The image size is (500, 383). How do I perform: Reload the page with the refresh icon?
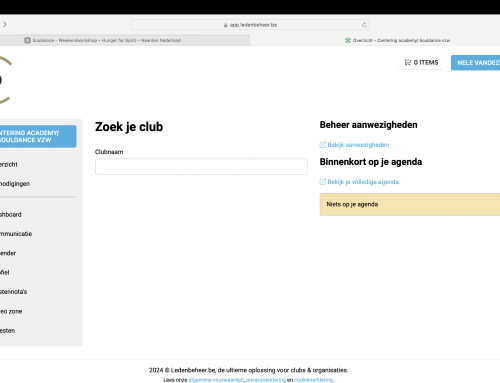tap(364, 25)
